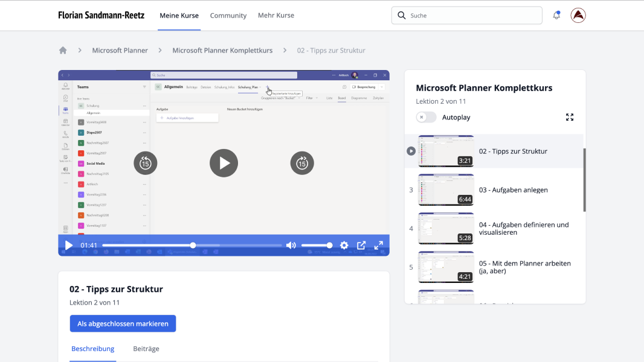The height and width of the screenshot is (362, 644).
Task: Click thumbnail of lesson 04 with 5:28 duration
Action: pyautogui.click(x=446, y=228)
